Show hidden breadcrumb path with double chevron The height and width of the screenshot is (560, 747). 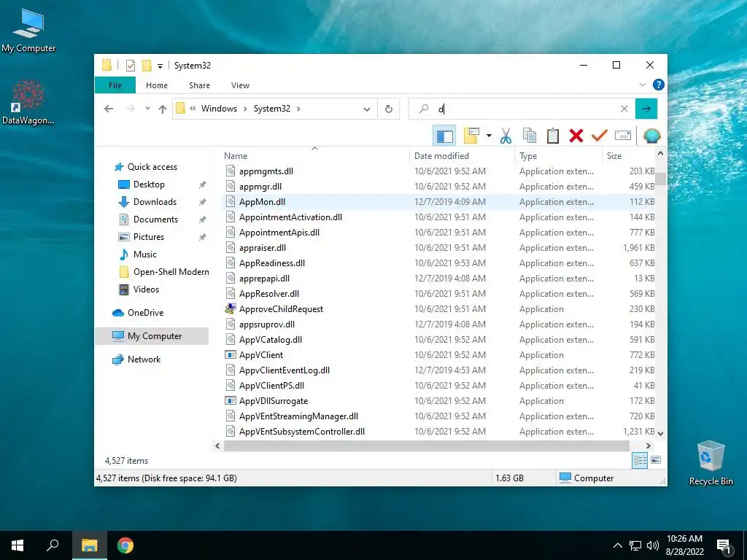click(x=193, y=109)
